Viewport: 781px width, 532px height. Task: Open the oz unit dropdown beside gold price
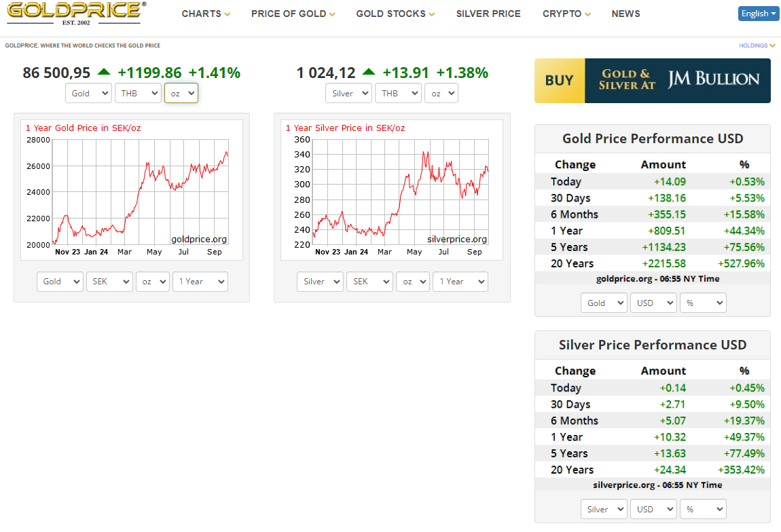[x=181, y=94]
